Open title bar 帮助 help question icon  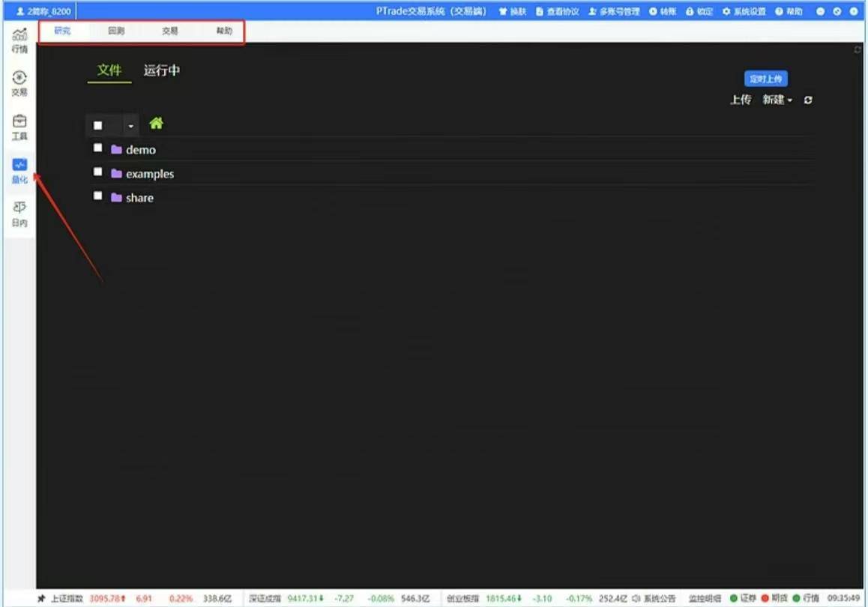click(x=779, y=11)
